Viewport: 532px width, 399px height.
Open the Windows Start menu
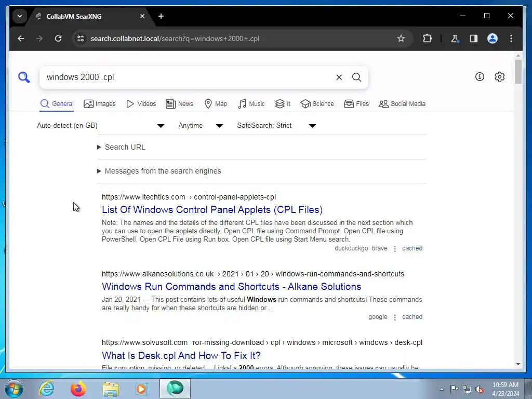click(x=14, y=389)
